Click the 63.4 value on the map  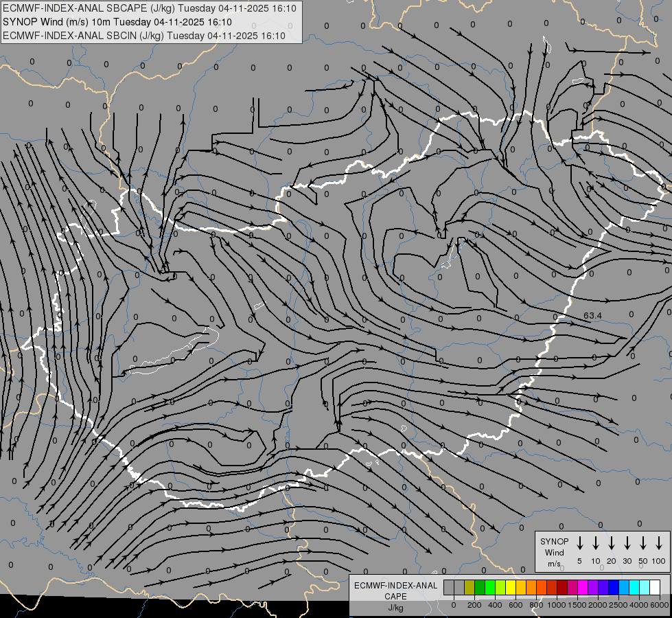pyautogui.click(x=592, y=316)
